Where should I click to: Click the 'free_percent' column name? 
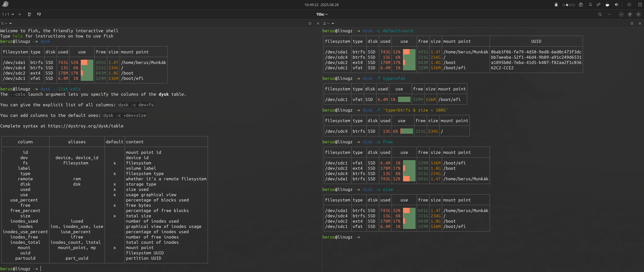25,211
